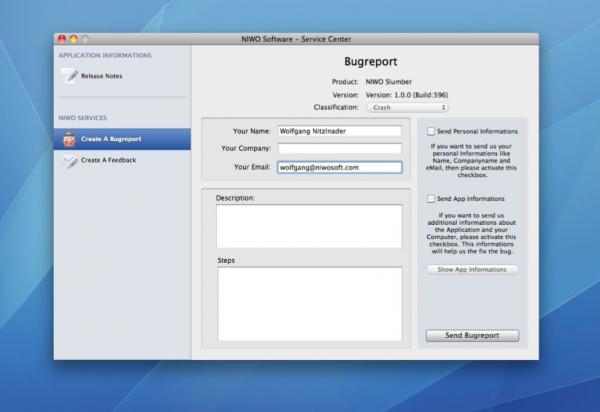
Task: Focus the Your Email input field
Action: tap(339, 167)
